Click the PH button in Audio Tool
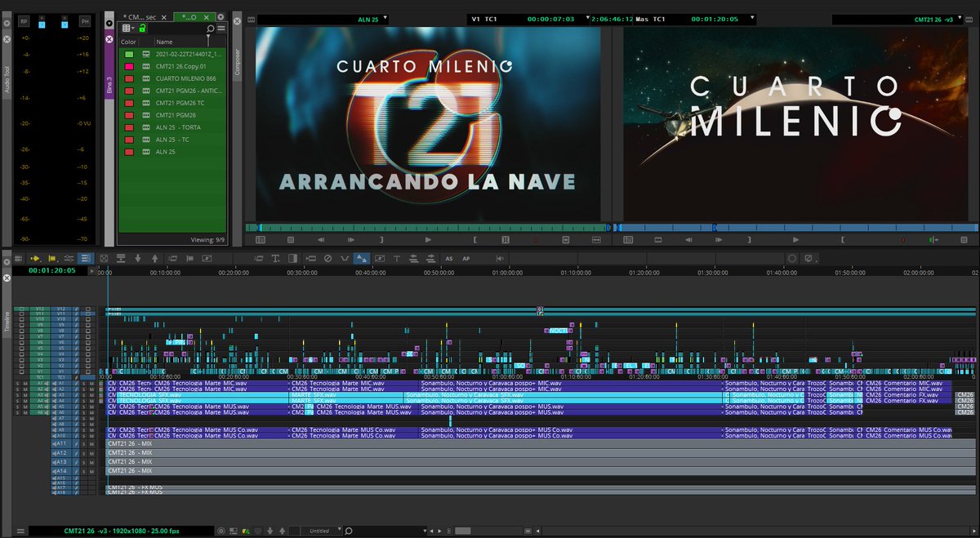 (85, 20)
